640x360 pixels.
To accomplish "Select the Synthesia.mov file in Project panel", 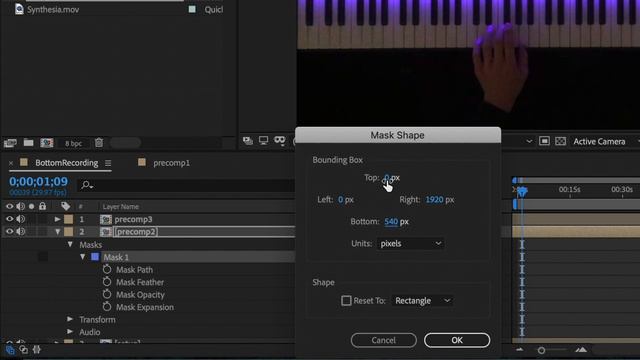I will click(53, 9).
